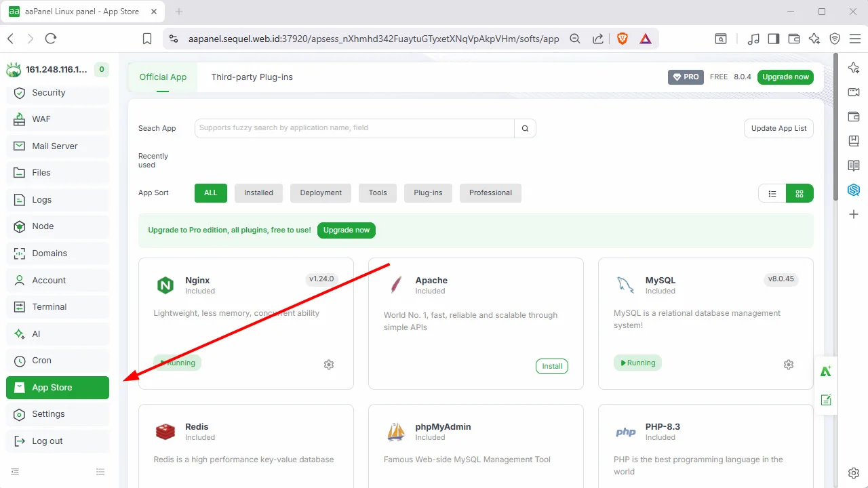The height and width of the screenshot is (488, 868).
Task: Open App Store in the sidebar
Action: coord(58,388)
